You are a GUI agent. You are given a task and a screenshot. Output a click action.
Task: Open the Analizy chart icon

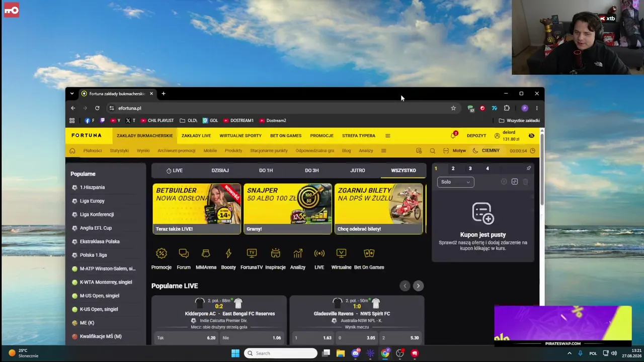[x=298, y=253]
